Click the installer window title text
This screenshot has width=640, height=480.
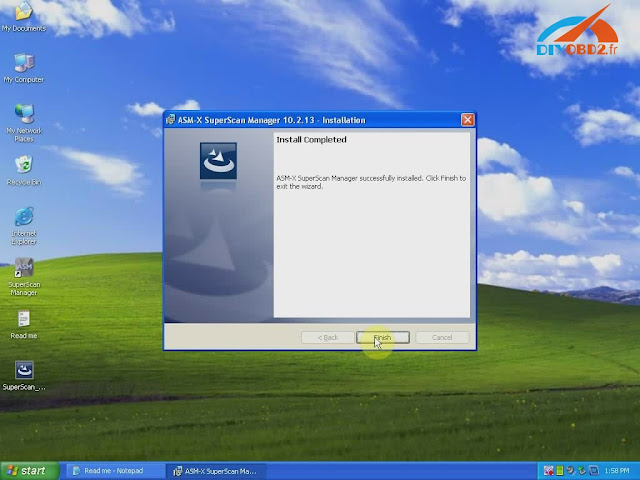271,120
